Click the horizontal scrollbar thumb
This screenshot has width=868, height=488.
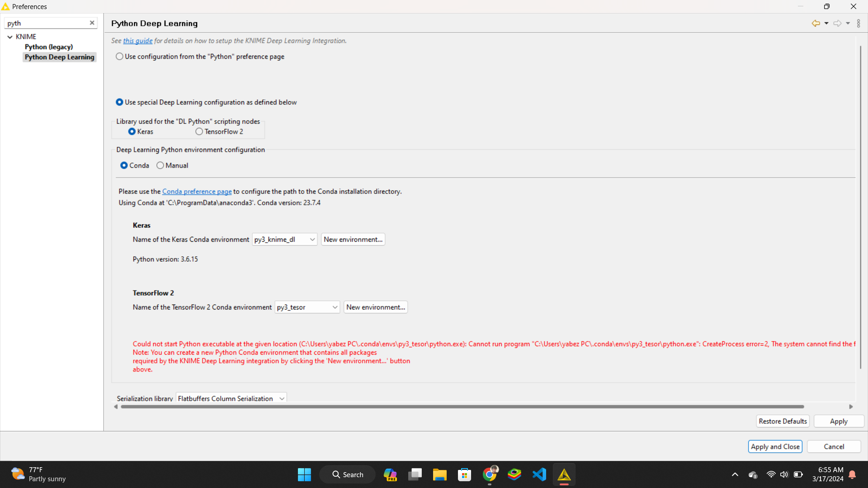click(x=462, y=407)
